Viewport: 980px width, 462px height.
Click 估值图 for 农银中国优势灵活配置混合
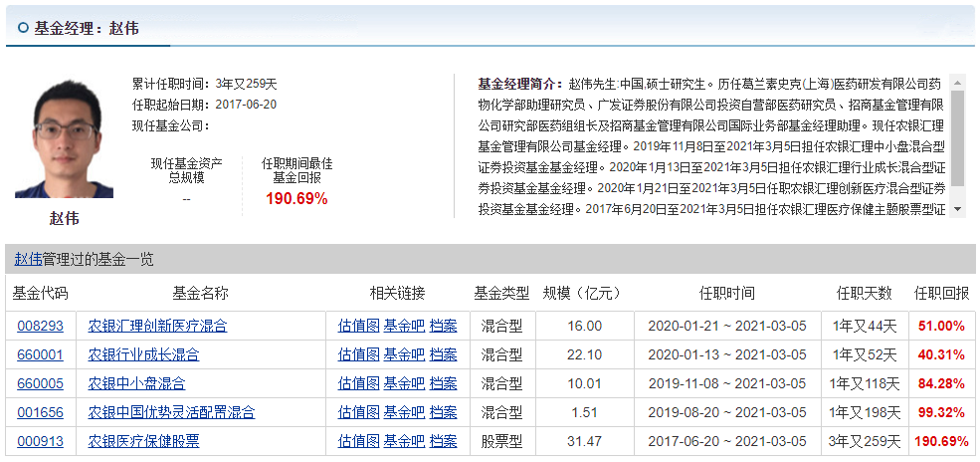pos(359,412)
